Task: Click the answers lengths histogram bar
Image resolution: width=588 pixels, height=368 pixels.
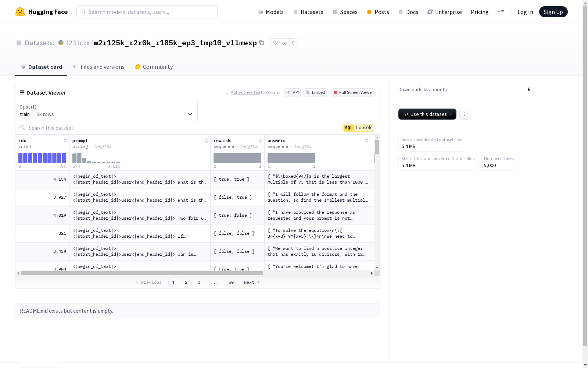Action: pos(291,158)
